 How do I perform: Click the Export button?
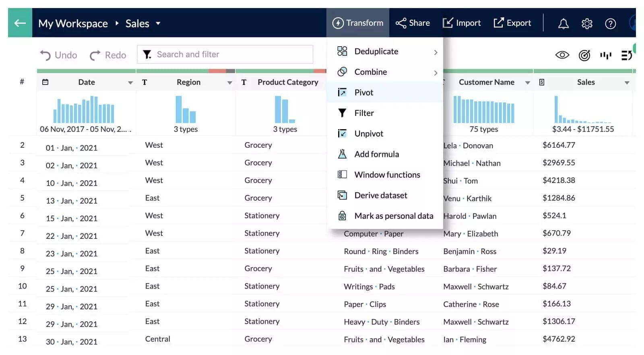512,23
